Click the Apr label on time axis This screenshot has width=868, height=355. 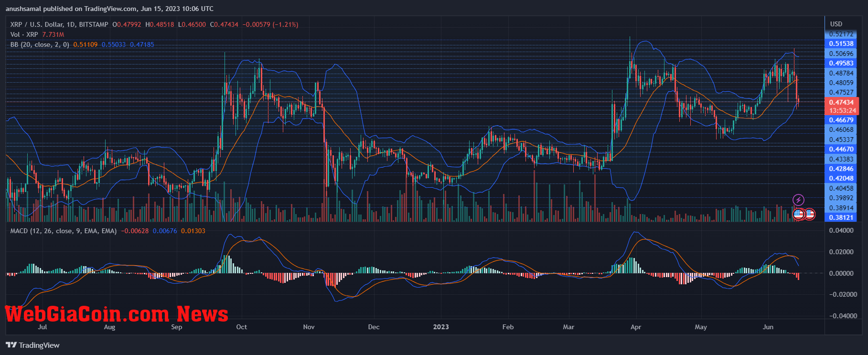coord(636,327)
